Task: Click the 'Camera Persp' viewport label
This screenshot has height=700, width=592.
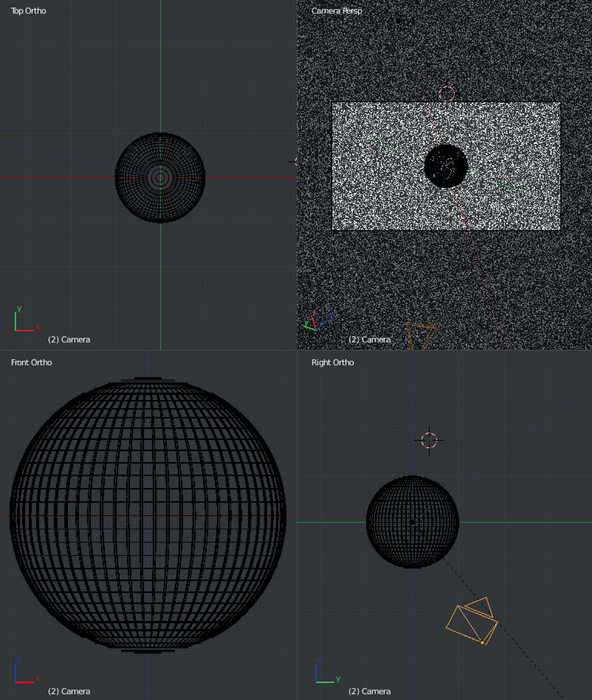Action: click(337, 11)
